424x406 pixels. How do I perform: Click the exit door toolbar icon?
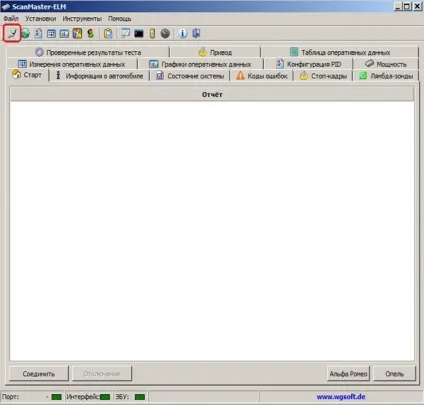click(196, 33)
